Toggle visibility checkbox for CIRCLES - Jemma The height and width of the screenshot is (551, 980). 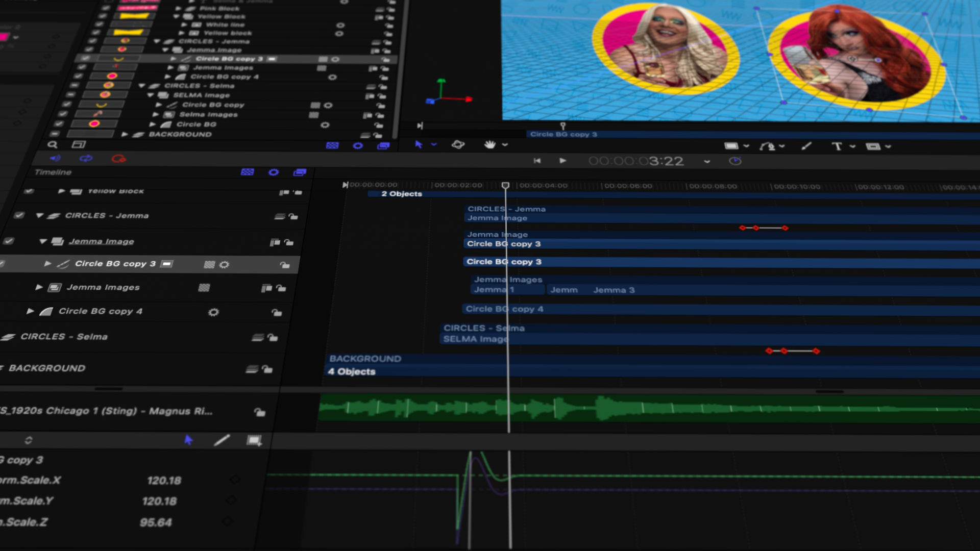(x=19, y=215)
